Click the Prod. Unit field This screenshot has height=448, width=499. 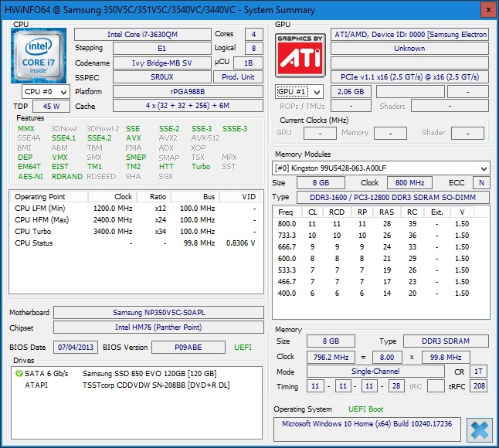click(x=238, y=76)
